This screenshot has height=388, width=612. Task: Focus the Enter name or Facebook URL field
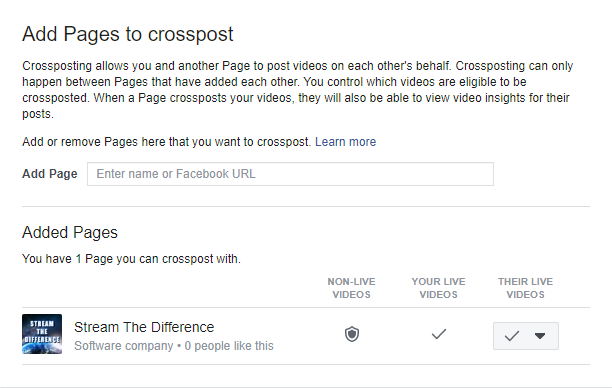point(290,174)
